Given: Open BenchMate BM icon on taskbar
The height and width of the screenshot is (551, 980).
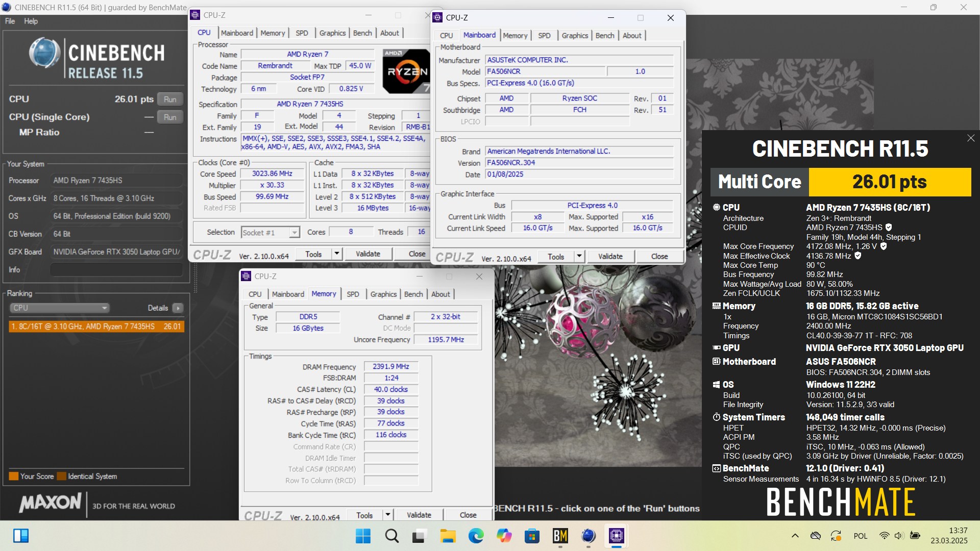Looking at the screenshot, I should 560,536.
